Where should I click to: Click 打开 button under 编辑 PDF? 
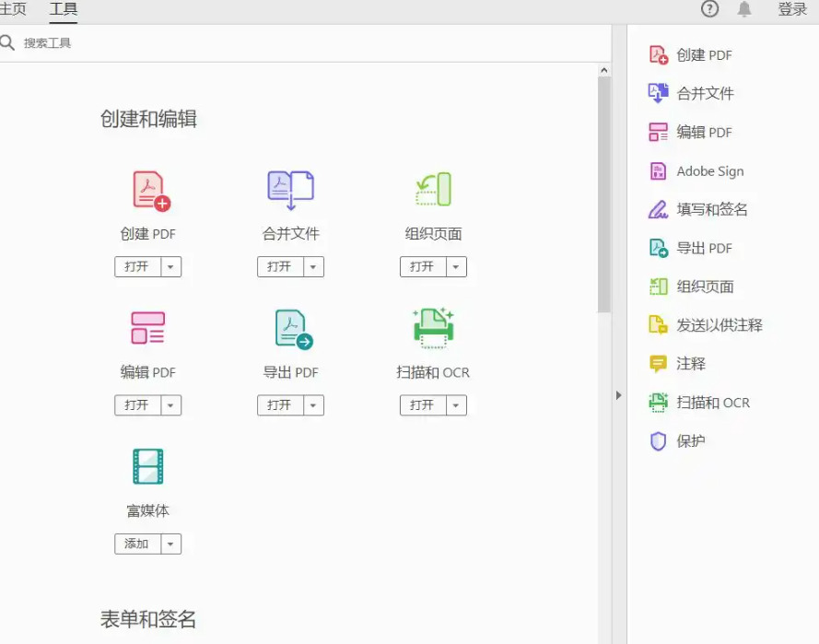[x=138, y=405]
